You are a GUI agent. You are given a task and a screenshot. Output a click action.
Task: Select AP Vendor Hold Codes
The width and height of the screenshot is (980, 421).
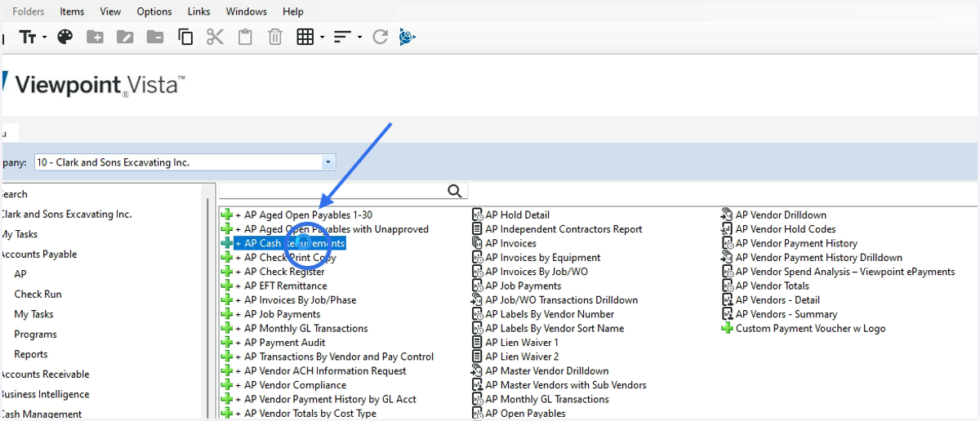[x=786, y=229]
